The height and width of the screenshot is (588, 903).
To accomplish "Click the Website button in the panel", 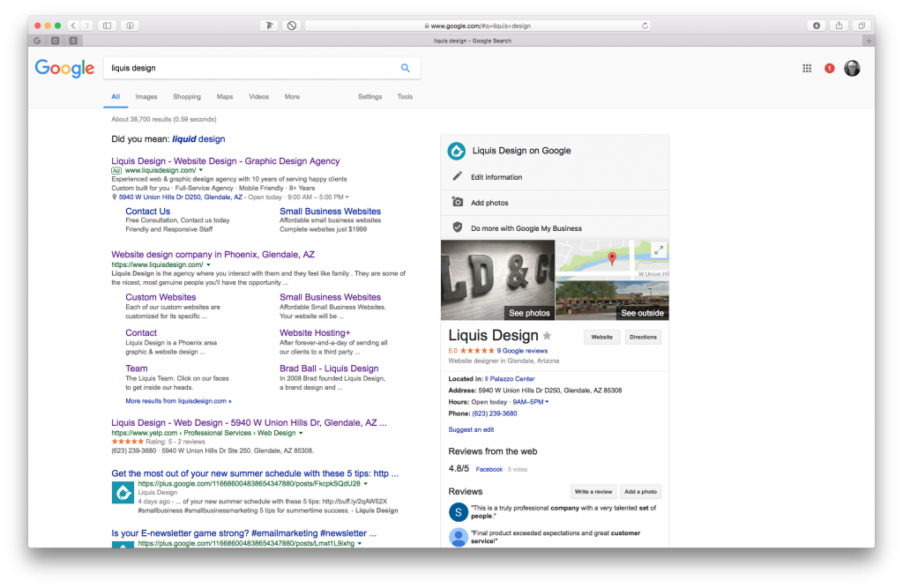I will [x=601, y=337].
